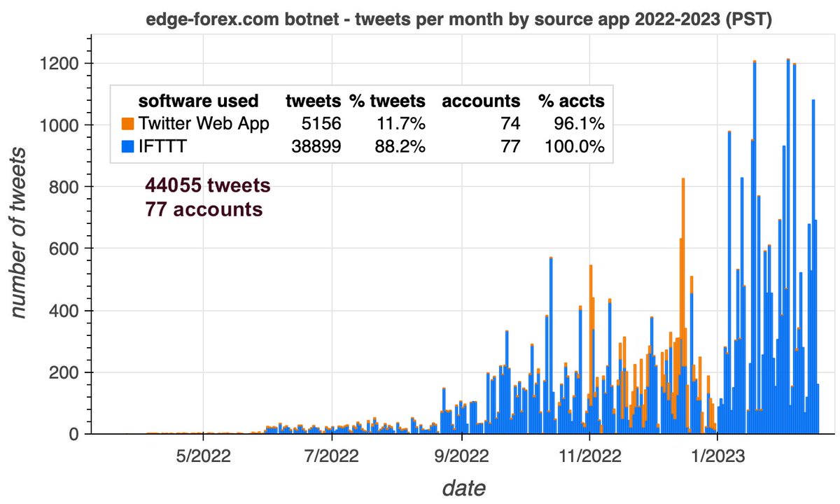
Task: Click the '100.0%' accounts percentage
Action: 575,146
